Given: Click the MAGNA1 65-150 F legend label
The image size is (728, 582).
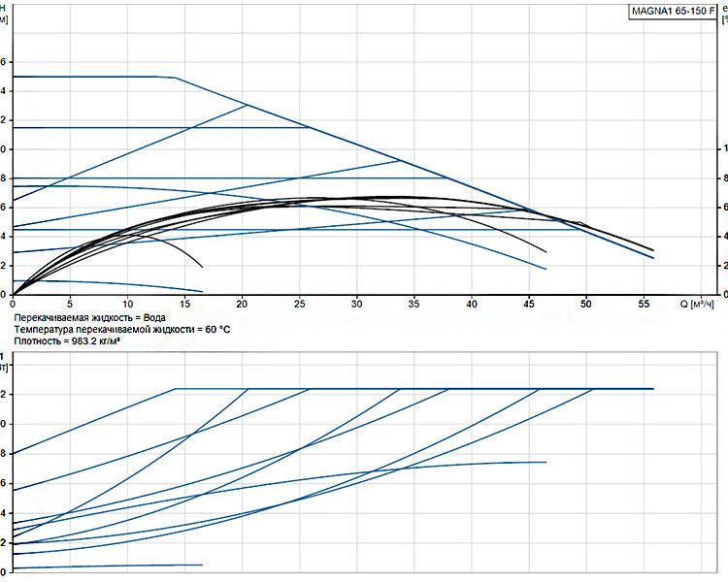Looking at the screenshot, I should tap(674, 11).
